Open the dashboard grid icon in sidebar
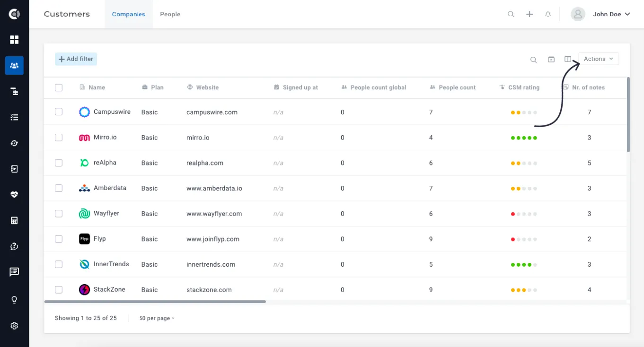 tap(14, 40)
